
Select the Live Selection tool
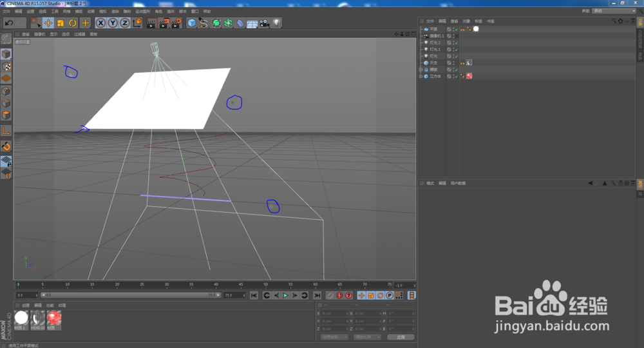click(35, 23)
